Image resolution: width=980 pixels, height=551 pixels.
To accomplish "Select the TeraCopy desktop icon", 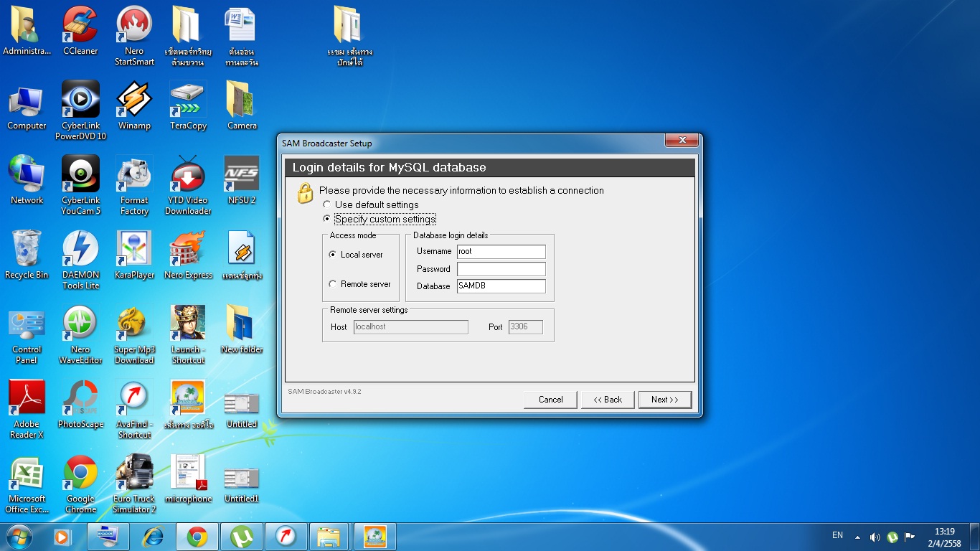I will pos(188,106).
